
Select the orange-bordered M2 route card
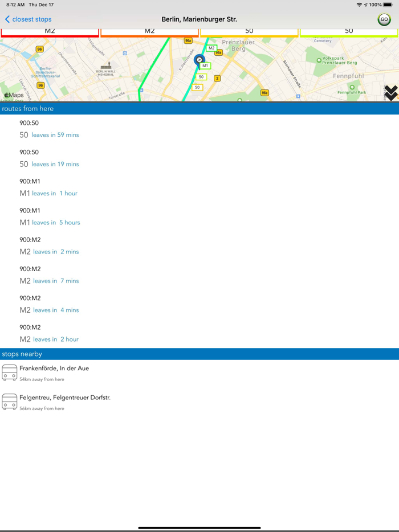(149, 32)
